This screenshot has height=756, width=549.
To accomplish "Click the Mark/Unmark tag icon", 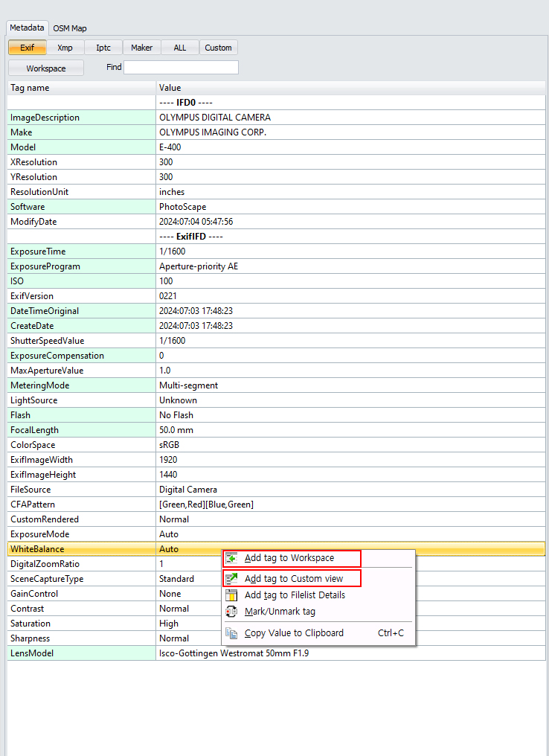I will click(x=231, y=612).
